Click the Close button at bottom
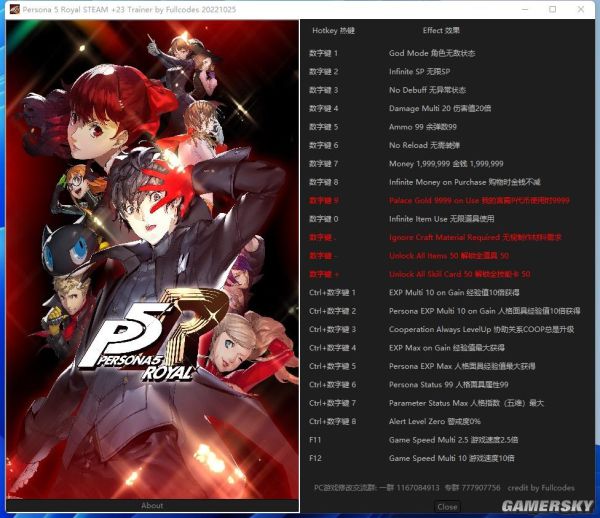600x518 pixels. pyautogui.click(x=447, y=507)
